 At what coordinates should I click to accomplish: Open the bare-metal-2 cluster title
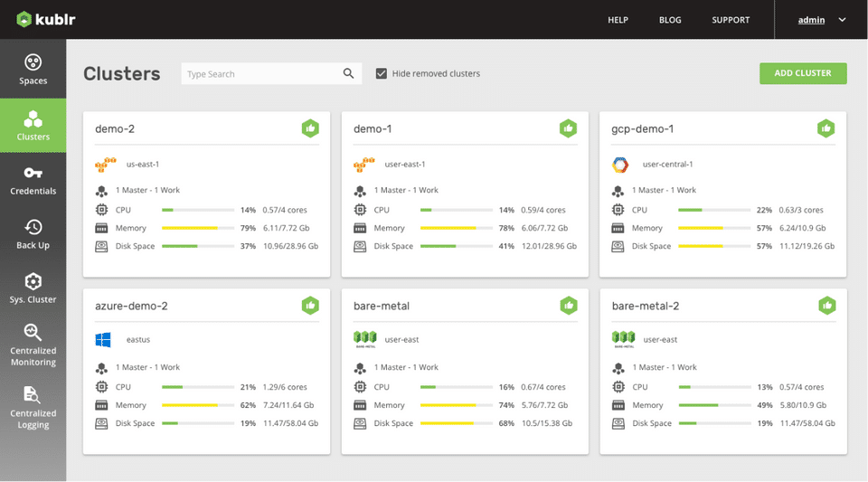point(646,306)
